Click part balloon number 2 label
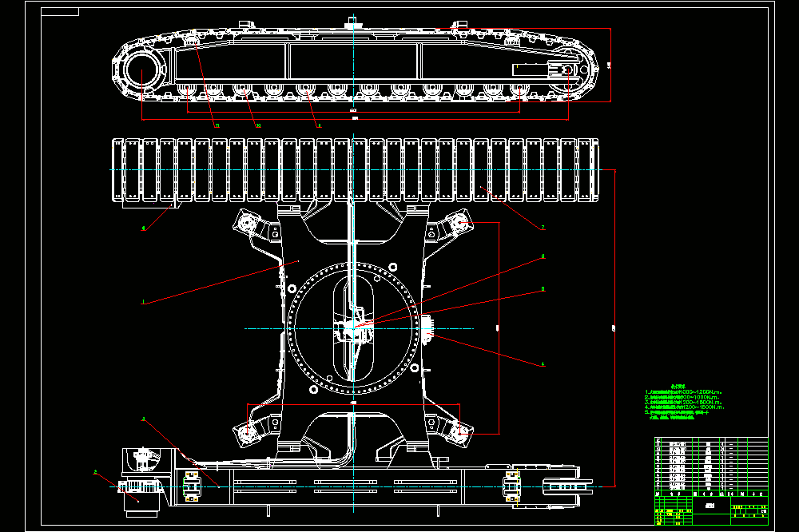Viewport: 799px width, 532px height. coord(95,472)
